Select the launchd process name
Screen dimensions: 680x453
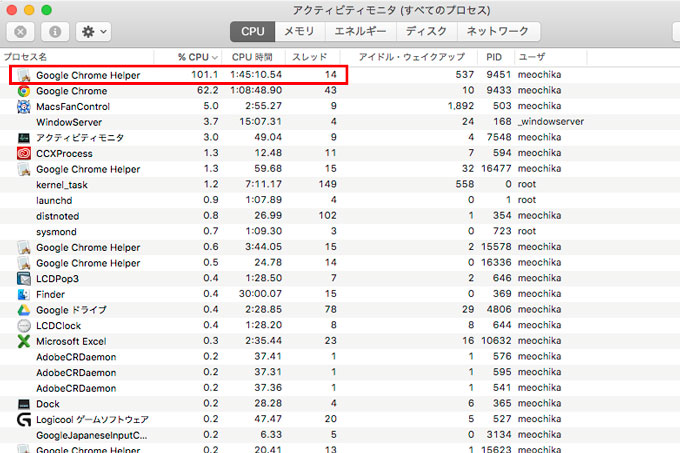(54, 201)
